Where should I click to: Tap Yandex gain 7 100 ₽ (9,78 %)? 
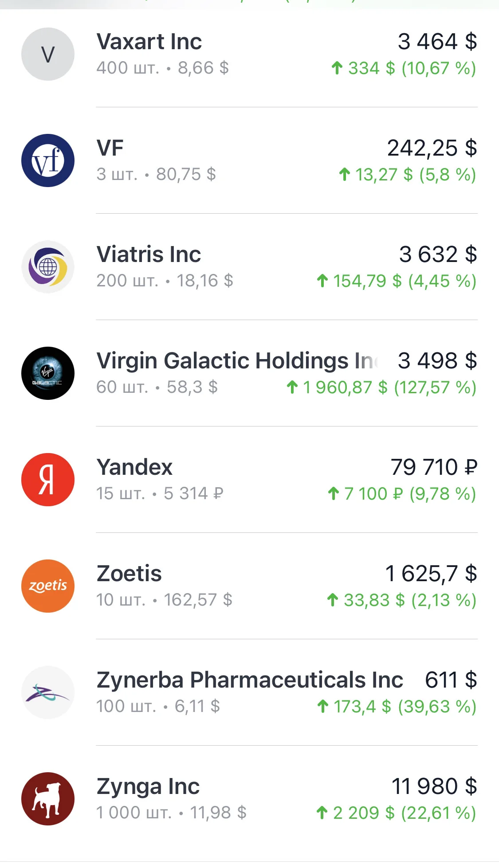pos(402,494)
